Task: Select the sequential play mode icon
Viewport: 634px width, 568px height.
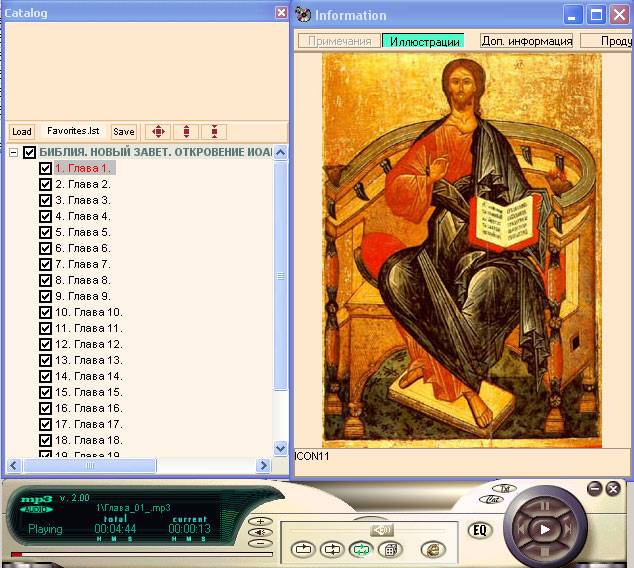Action: coord(332,549)
